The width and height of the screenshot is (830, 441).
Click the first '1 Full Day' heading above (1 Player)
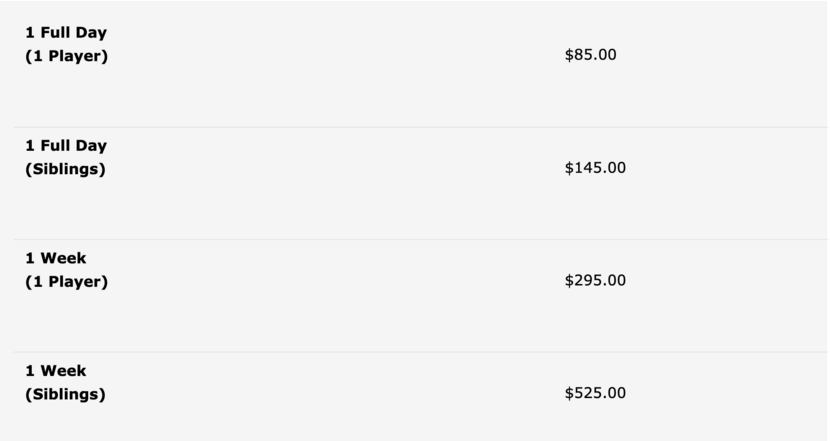tap(66, 33)
